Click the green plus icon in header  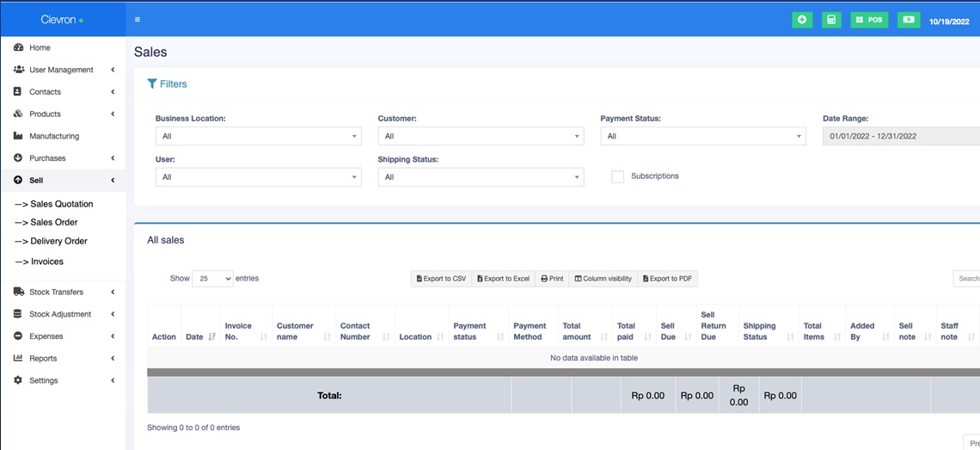(801, 19)
